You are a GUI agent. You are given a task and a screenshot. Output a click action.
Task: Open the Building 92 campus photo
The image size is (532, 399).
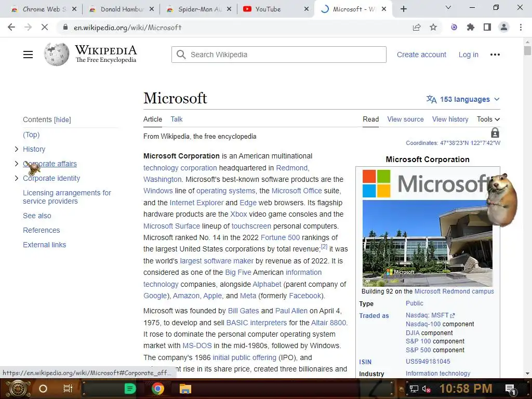click(x=427, y=243)
